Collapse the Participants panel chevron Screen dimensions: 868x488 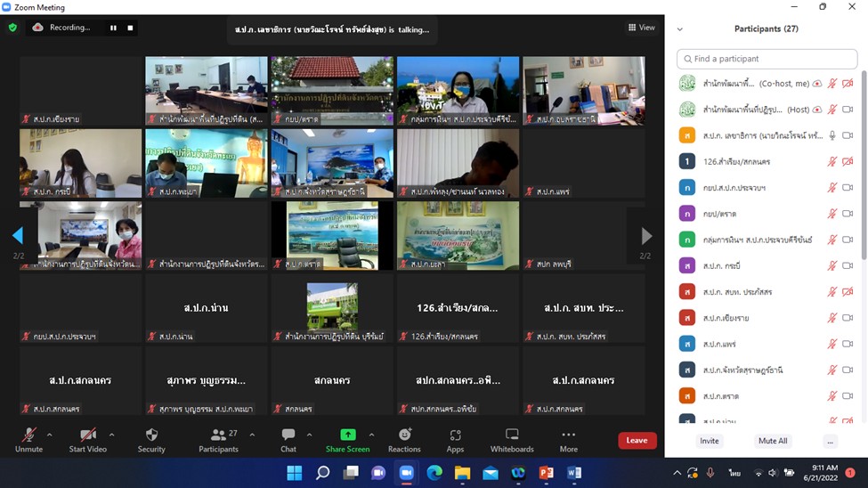(680, 29)
